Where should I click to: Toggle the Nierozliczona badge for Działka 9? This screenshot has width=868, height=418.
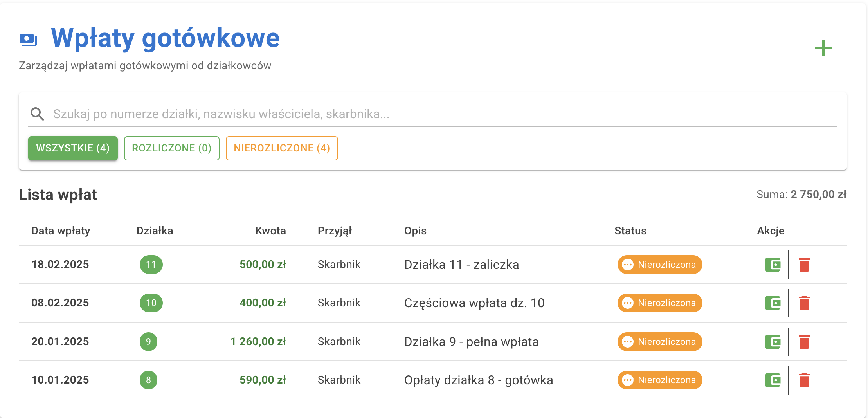(x=659, y=341)
